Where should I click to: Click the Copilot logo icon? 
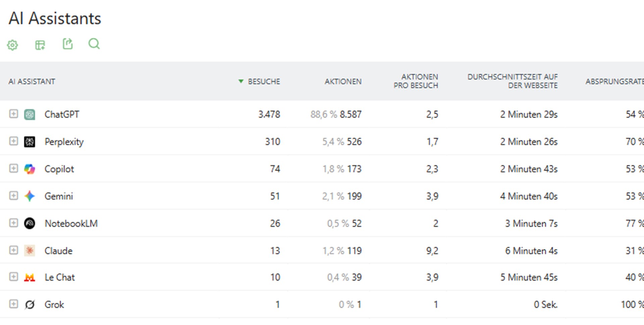click(30, 169)
